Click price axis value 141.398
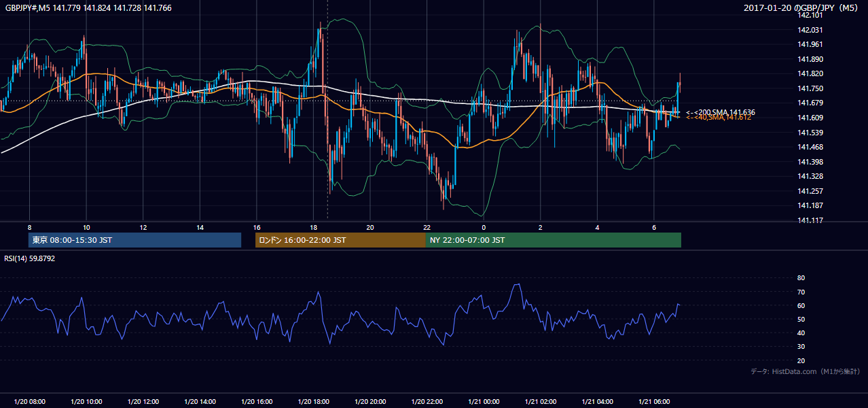This screenshot has height=408, width=868. click(x=810, y=162)
